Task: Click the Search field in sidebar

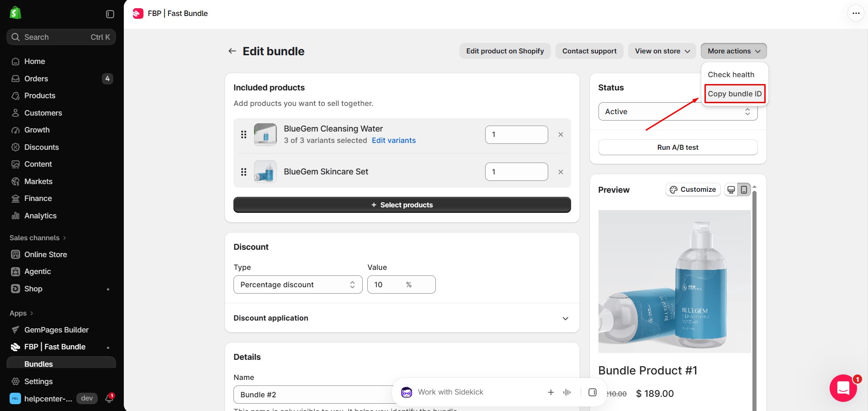Action: coord(61,37)
